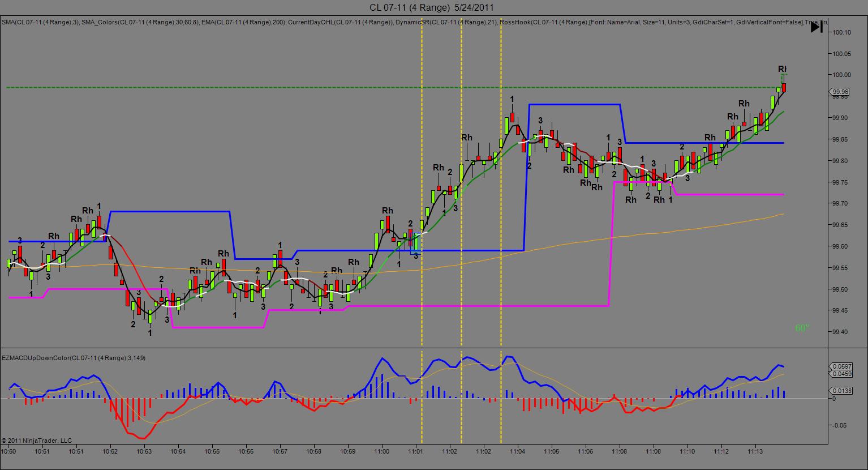Click the 10:55 time axis label

point(212,451)
